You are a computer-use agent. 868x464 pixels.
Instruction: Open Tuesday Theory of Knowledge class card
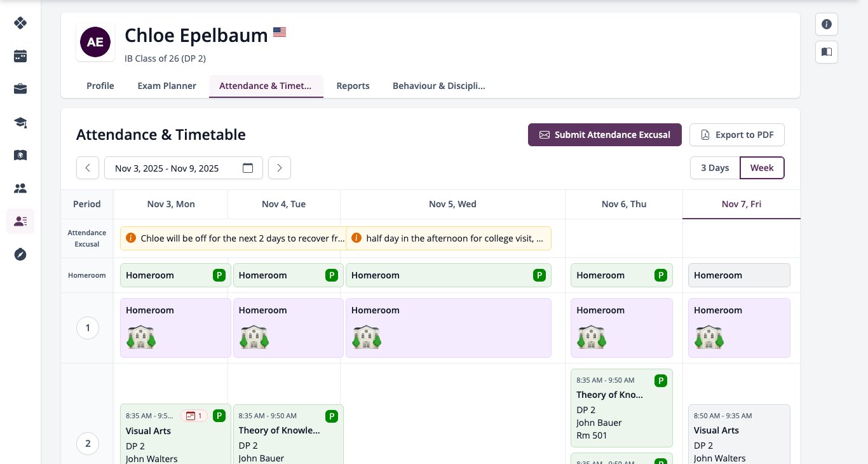pos(288,434)
